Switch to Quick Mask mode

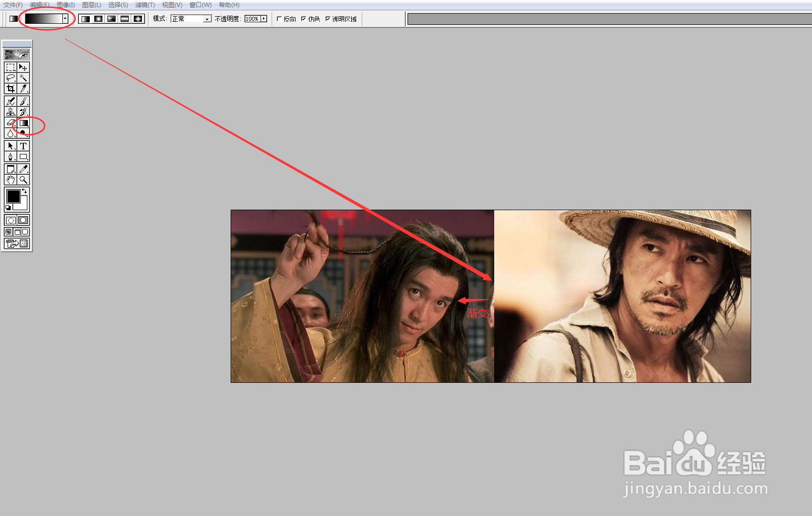pos(23,220)
